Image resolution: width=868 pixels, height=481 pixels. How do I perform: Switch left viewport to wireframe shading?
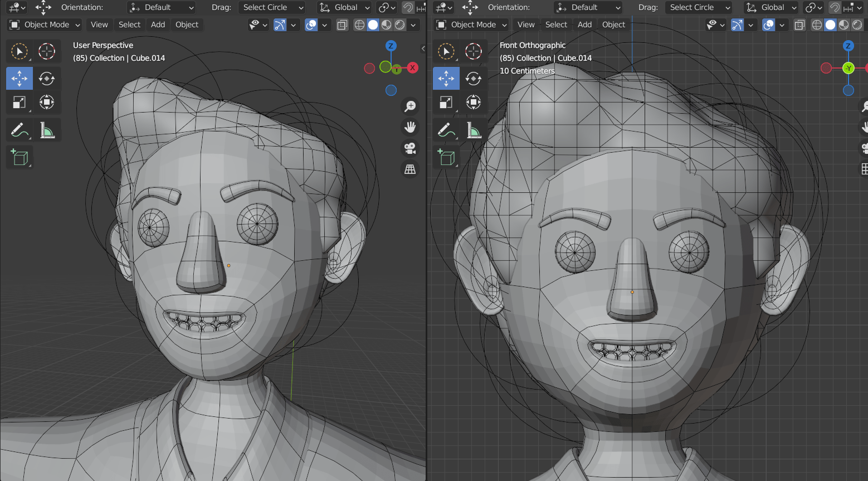click(x=360, y=25)
